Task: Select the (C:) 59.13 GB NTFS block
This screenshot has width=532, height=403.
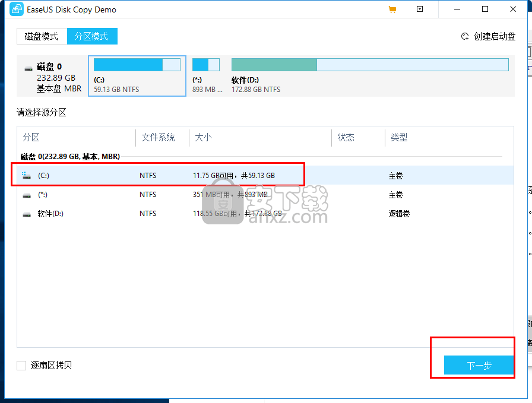Action: click(137, 76)
